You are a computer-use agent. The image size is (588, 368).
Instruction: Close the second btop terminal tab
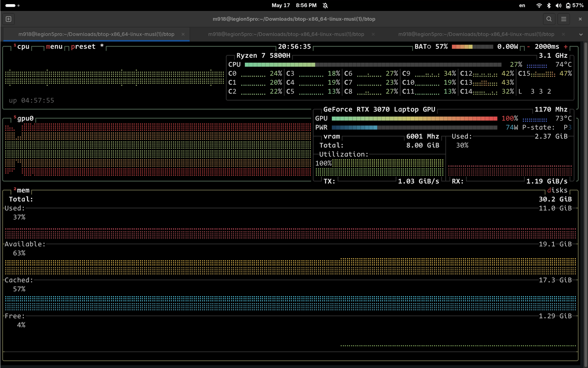[x=373, y=34]
